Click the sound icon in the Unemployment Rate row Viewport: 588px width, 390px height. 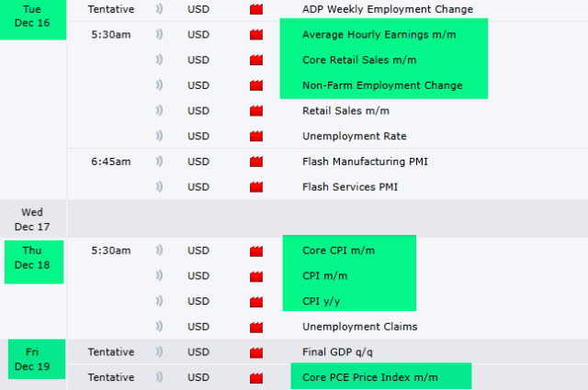[x=160, y=137]
